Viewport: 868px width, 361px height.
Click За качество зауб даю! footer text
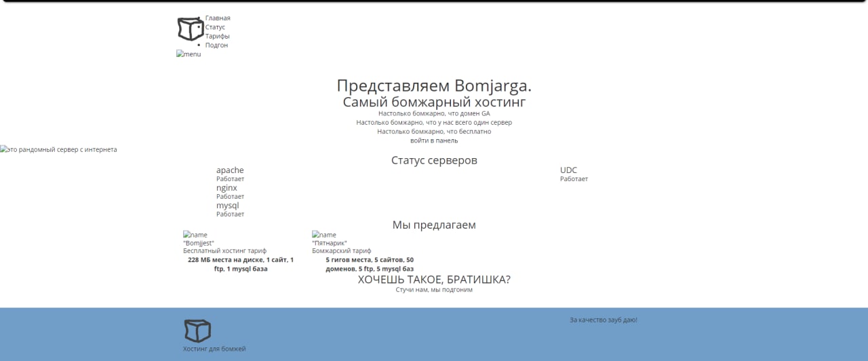coord(604,320)
